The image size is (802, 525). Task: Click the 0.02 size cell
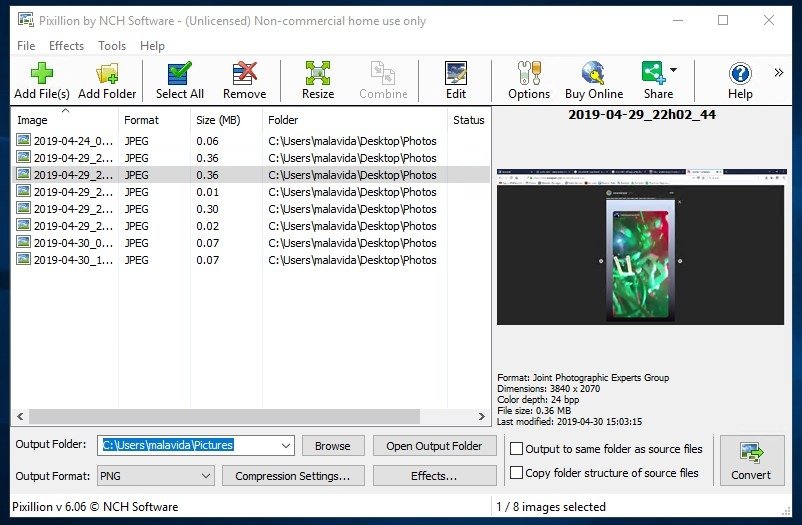pyautogui.click(x=207, y=226)
